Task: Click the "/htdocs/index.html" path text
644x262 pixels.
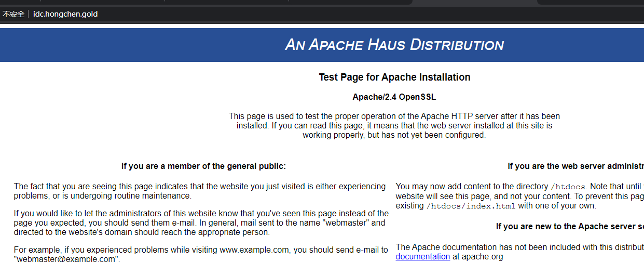Action: click(471, 206)
